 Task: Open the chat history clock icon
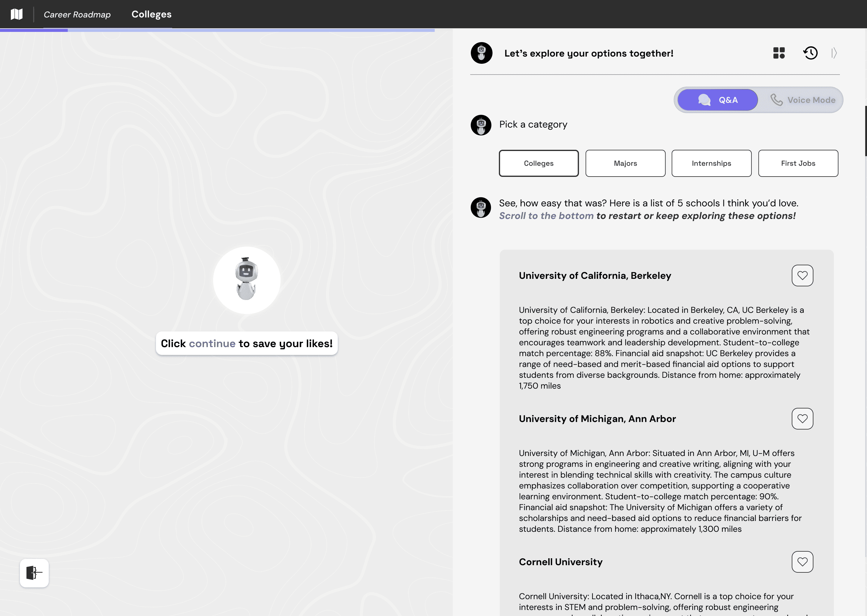(810, 53)
